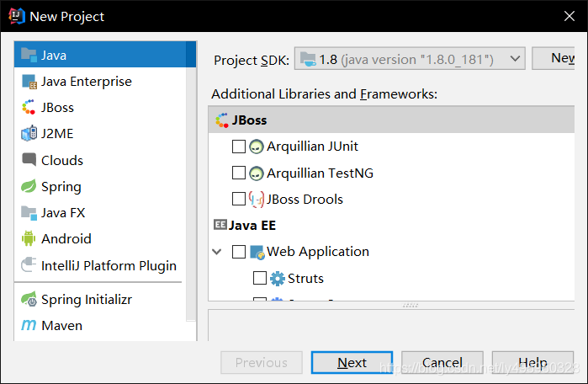Click the Arquillian JUnit alien icon
588x384 pixels.
pyautogui.click(x=256, y=147)
